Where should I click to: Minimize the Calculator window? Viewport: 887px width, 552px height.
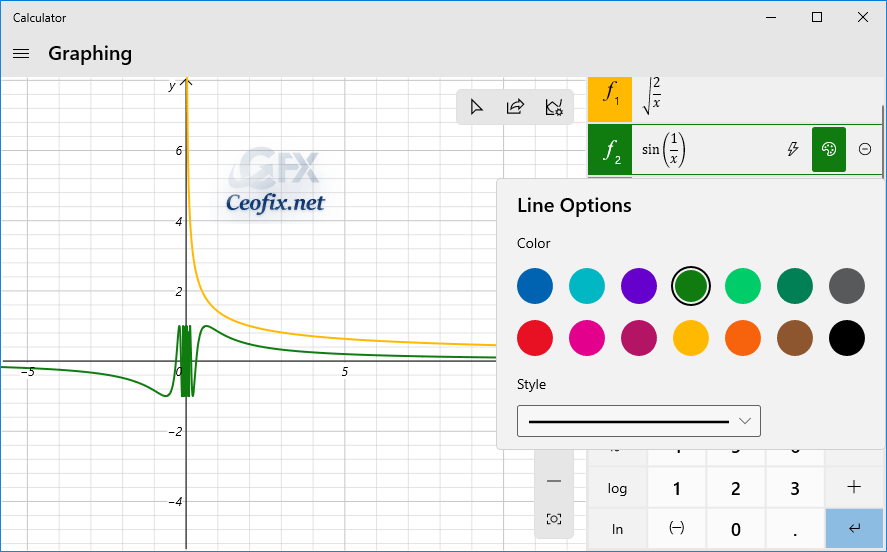pos(771,18)
